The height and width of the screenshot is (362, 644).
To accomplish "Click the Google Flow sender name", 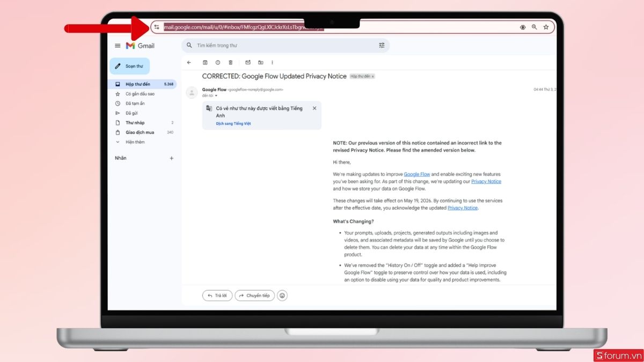I will tap(214, 90).
